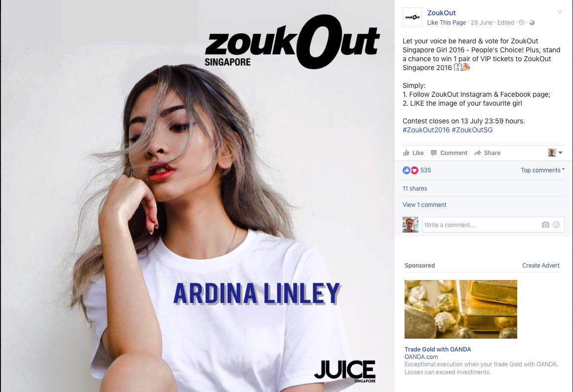The height and width of the screenshot is (392, 573).
Task: Click the #ZoukOut2016 hashtag
Action: coord(426,130)
